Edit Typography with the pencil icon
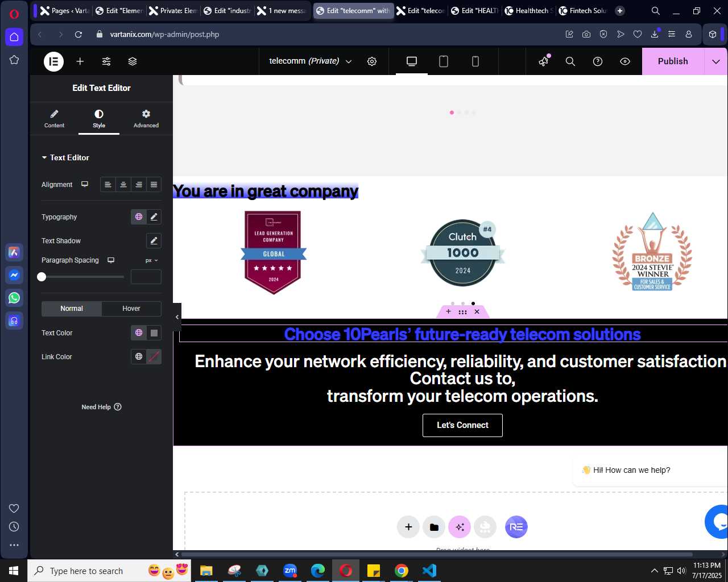728x582 pixels. [x=154, y=217]
